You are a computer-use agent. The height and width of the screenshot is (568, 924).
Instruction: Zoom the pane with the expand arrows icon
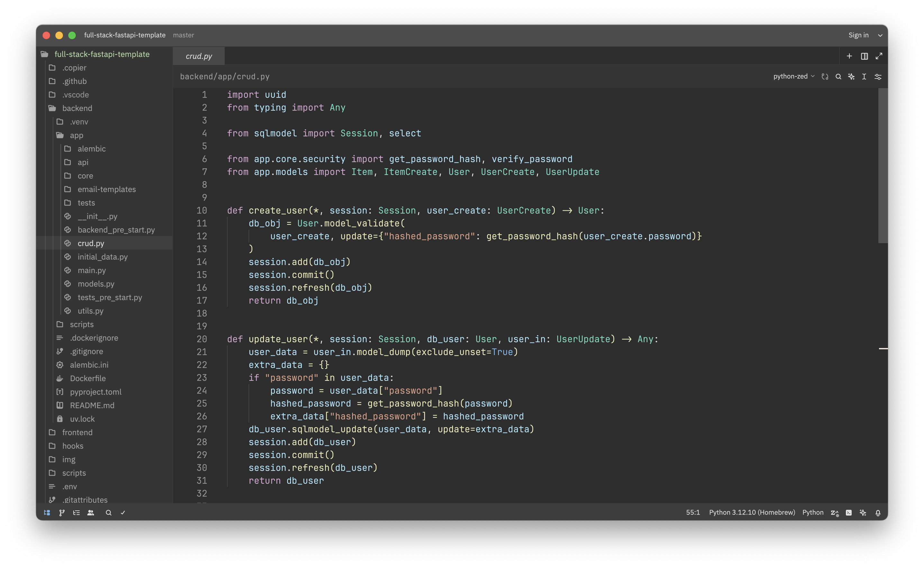pos(879,56)
